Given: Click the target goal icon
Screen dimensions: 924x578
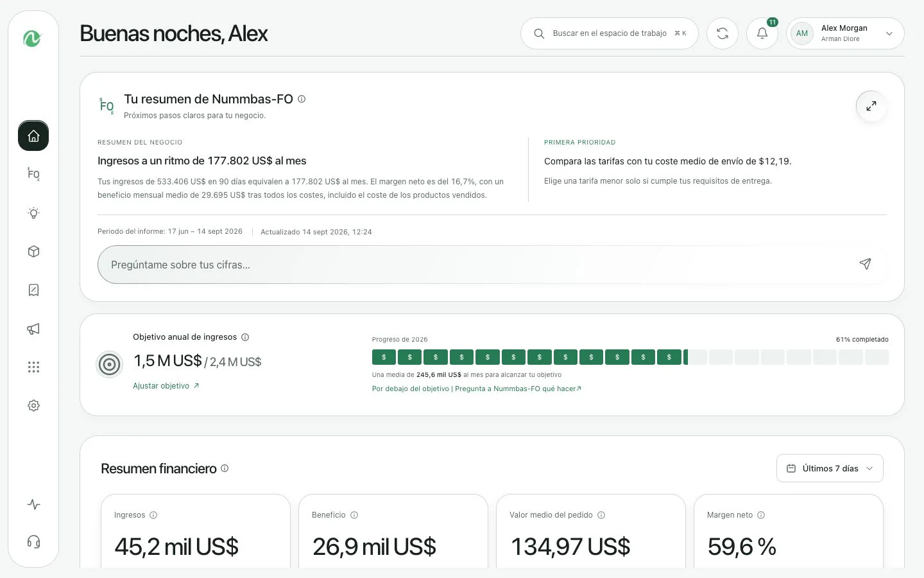Looking at the screenshot, I should [109, 365].
